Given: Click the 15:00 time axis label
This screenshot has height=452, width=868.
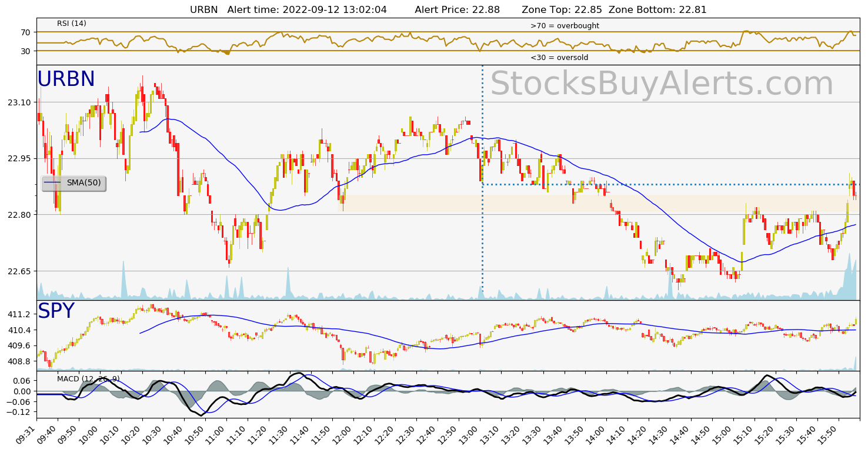Looking at the screenshot, I should click(x=724, y=435).
